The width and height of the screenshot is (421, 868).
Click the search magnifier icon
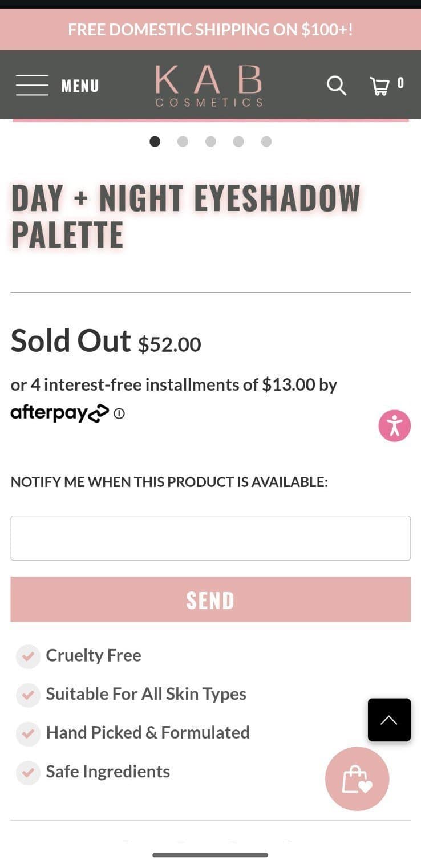pyautogui.click(x=336, y=86)
